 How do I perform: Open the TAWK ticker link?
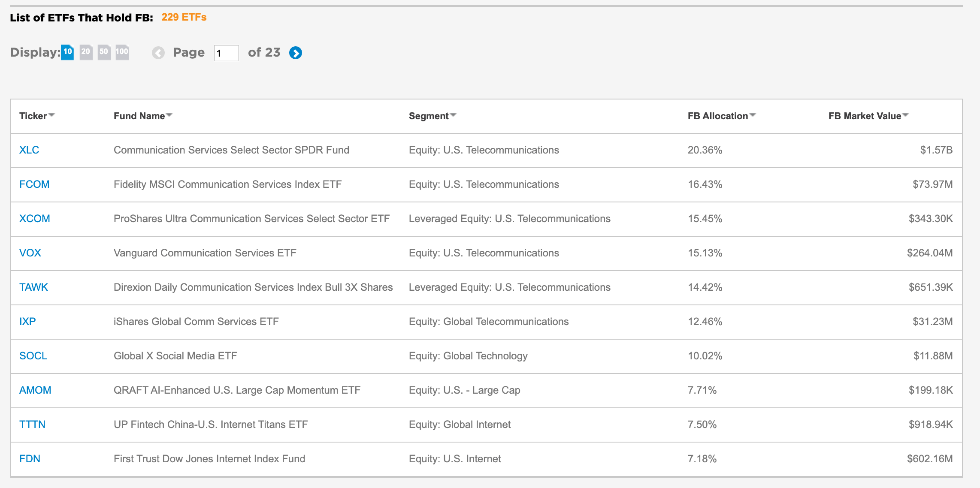[x=33, y=287]
